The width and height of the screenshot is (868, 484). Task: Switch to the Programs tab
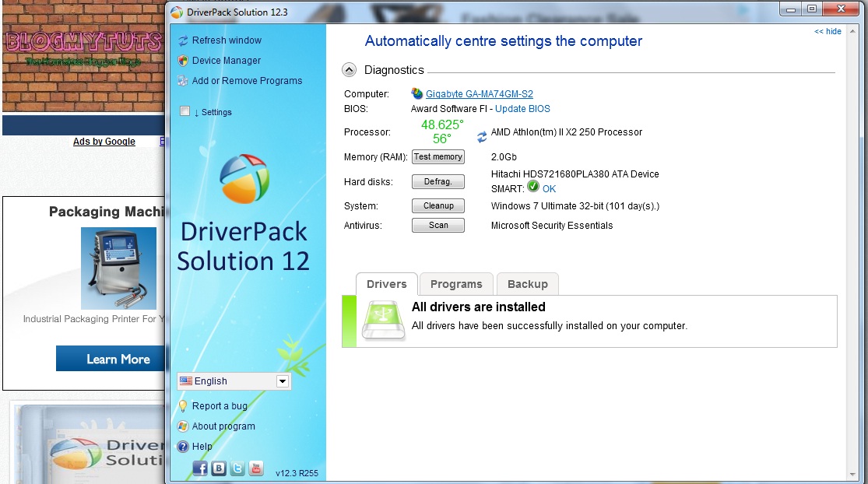[456, 284]
